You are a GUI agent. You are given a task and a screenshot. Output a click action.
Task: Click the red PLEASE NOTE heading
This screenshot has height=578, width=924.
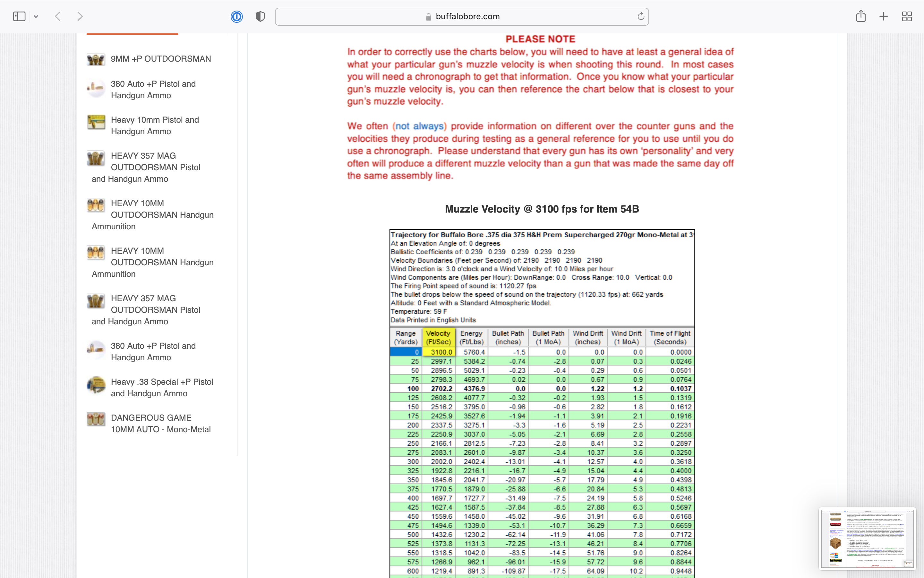coord(540,39)
